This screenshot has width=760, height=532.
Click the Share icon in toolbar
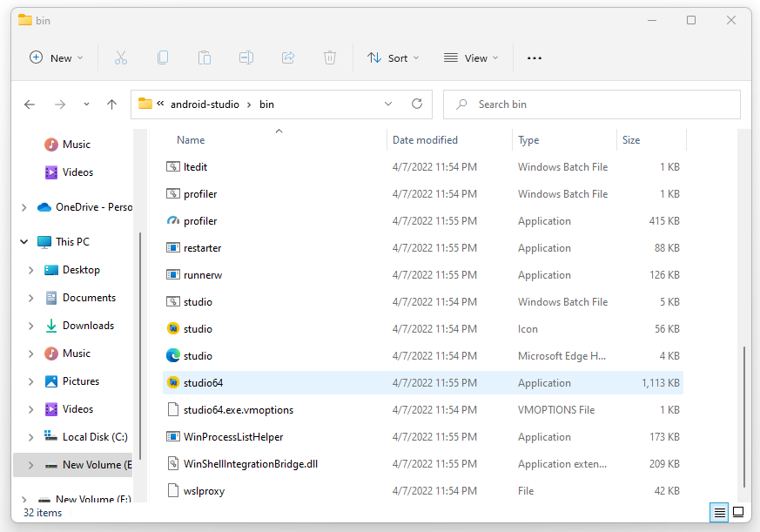pyautogui.click(x=288, y=57)
